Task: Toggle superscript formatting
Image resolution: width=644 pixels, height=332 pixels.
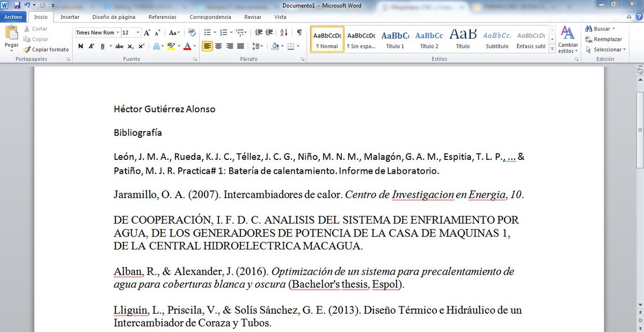Action: pyautogui.click(x=141, y=46)
